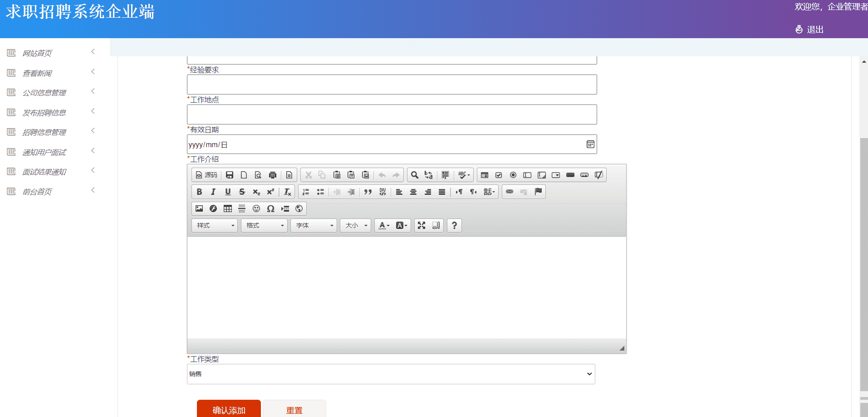The width and height of the screenshot is (868, 417).
Task: Insert a form using Form icon
Action: pos(485,175)
